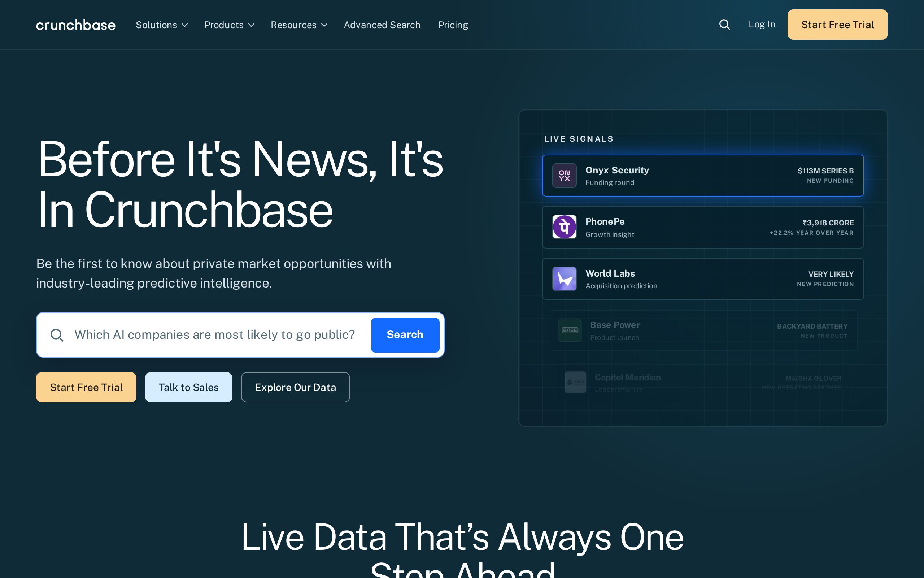
Task: Click the Growth insight label
Action: coord(610,234)
